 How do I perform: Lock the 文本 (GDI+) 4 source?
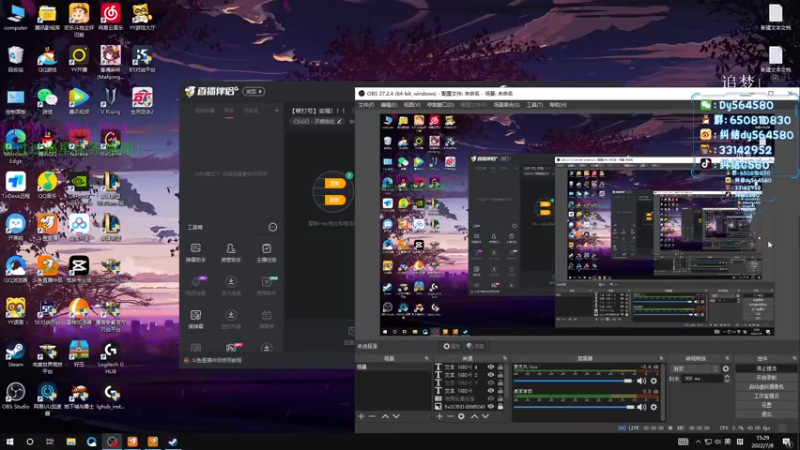[501, 367]
